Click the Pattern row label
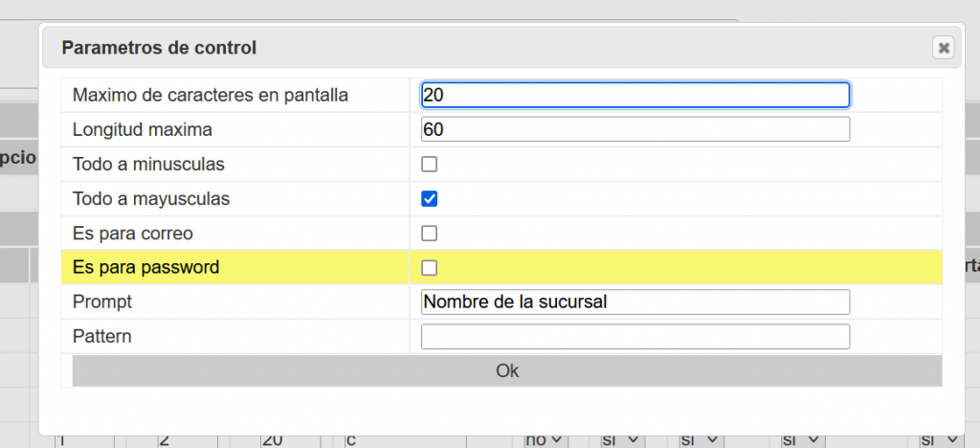The width and height of the screenshot is (980, 448). click(x=101, y=337)
